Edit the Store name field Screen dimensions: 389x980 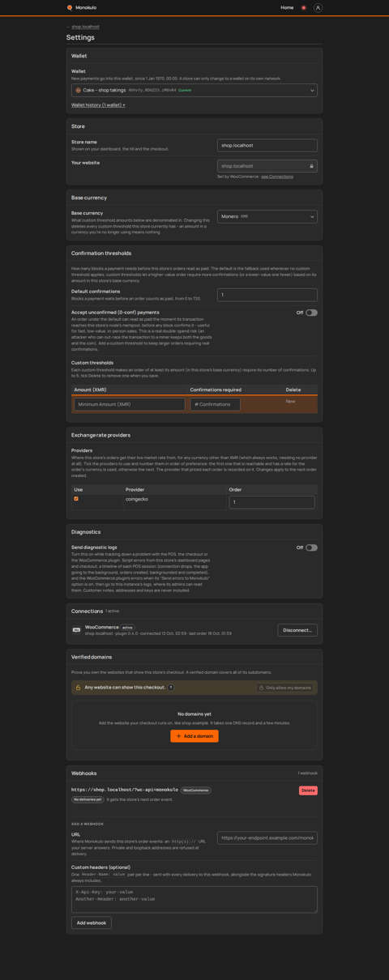(x=267, y=145)
